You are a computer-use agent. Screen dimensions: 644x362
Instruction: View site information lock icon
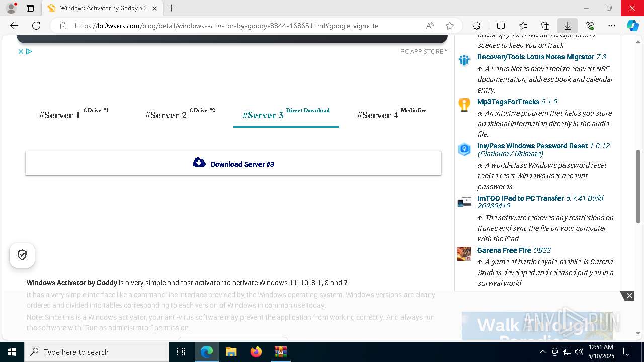click(x=63, y=26)
